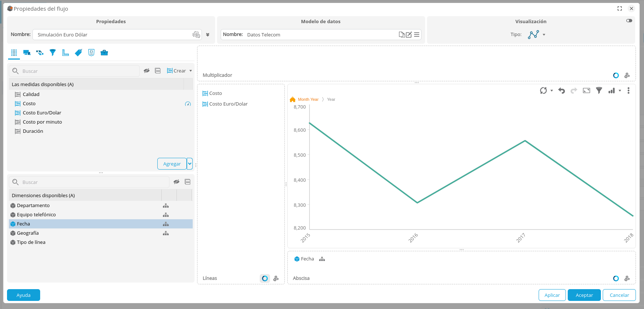This screenshot has width=644, height=309.
Task: Click the ruler icon tab
Action: click(66, 53)
